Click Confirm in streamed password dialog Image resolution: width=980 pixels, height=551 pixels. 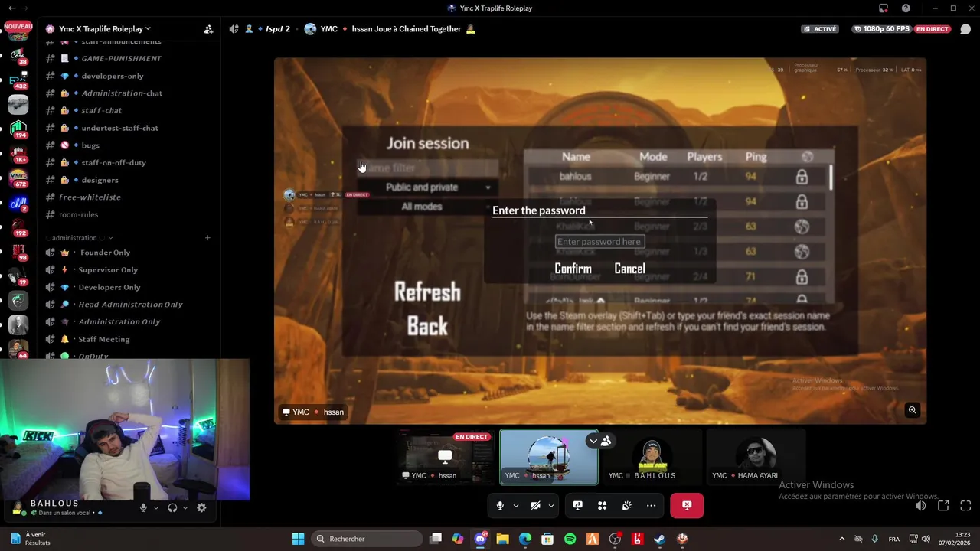pyautogui.click(x=573, y=269)
